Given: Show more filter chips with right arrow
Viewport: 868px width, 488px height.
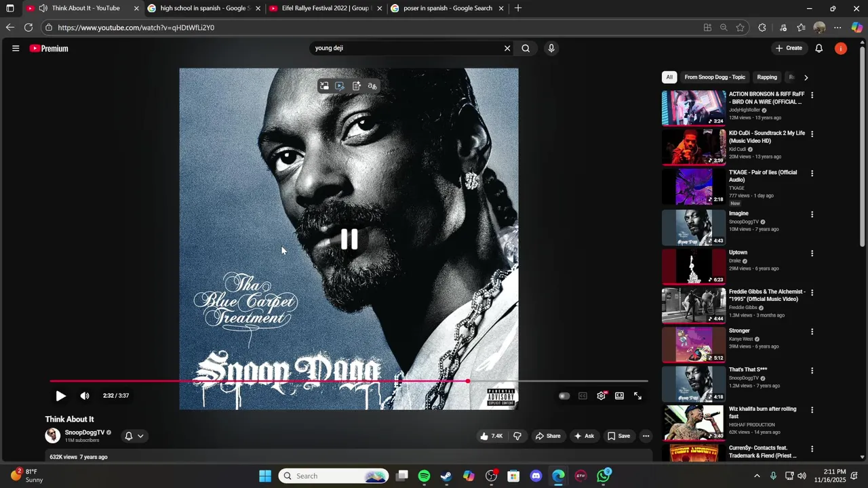Looking at the screenshot, I should (x=806, y=77).
